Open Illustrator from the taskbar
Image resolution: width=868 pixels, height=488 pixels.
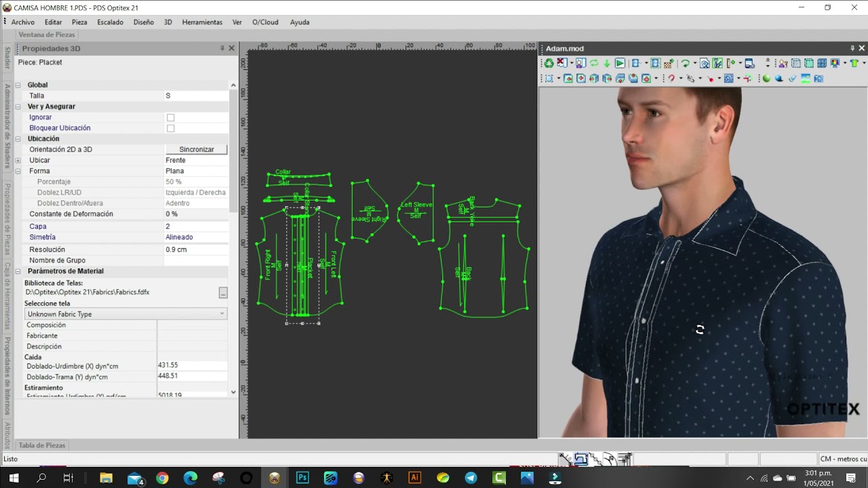[x=414, y=478]
